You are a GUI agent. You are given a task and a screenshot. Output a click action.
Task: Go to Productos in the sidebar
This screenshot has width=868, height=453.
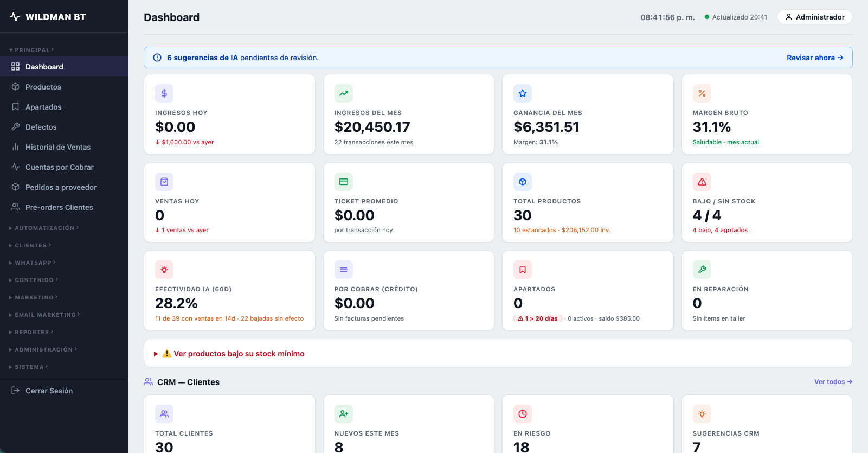pos(64,87)
